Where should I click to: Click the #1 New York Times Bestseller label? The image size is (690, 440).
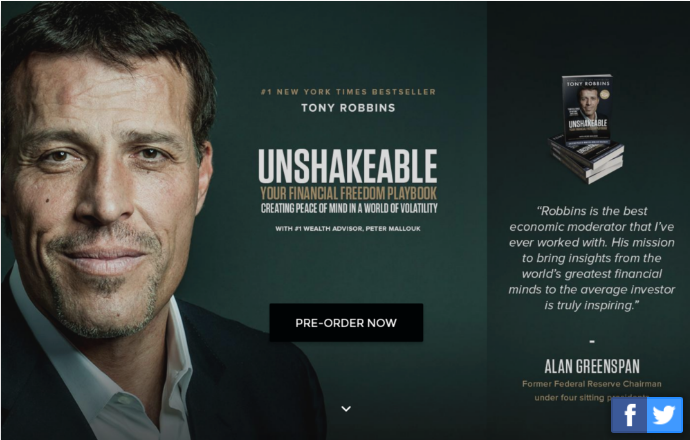coord(348,92)
